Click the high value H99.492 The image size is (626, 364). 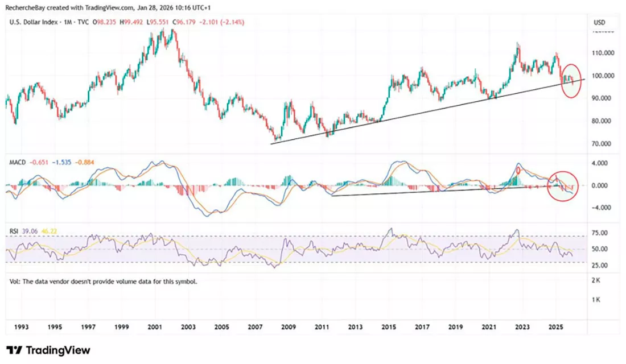[x=131, y=22]
